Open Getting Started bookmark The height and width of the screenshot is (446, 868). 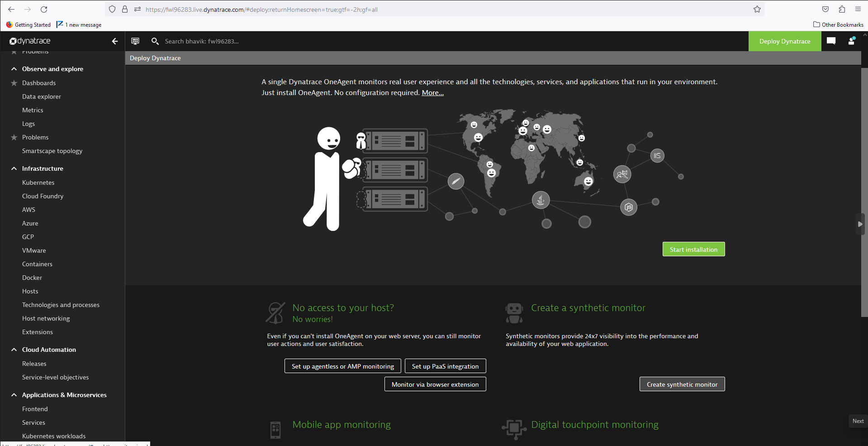pos(28,25)
